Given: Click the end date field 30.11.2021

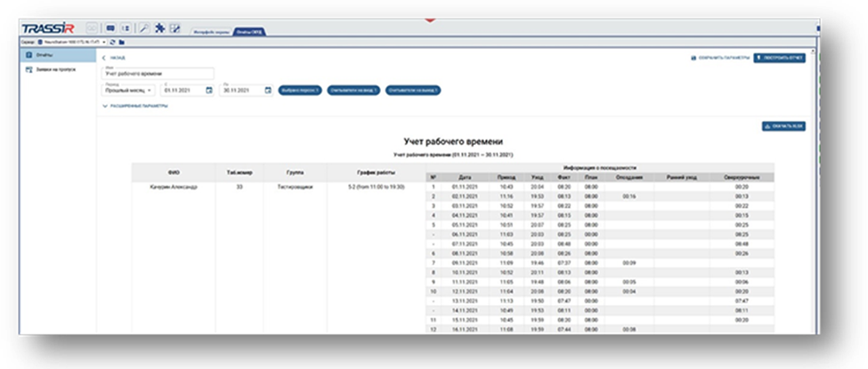Looking at the screenshot, I should pos(247,90).
